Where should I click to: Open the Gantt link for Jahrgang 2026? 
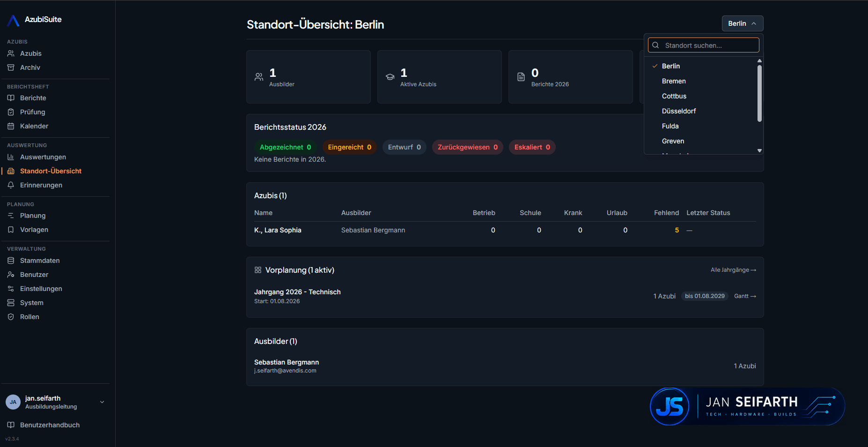tap(745, 296)
